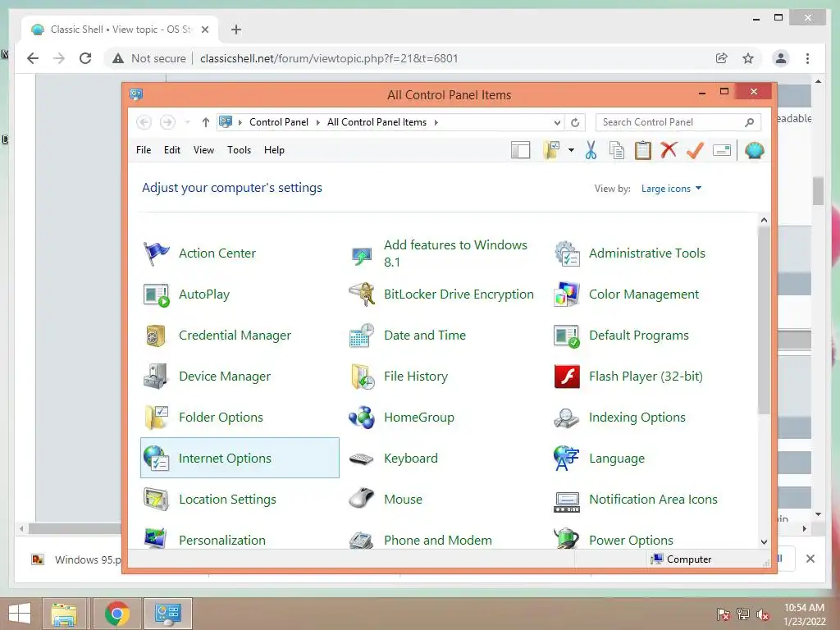Click the Control Panel vertical scrollbar thumb
Image resolution: width=840 pixels, height=630 pixels.
[x=764, y=320]
